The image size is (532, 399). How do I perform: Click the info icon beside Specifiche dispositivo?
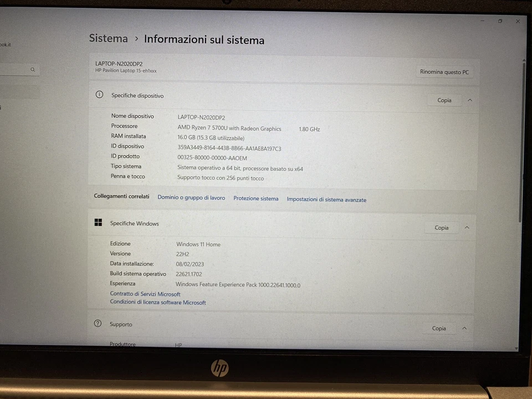click(x=99, y=95)
